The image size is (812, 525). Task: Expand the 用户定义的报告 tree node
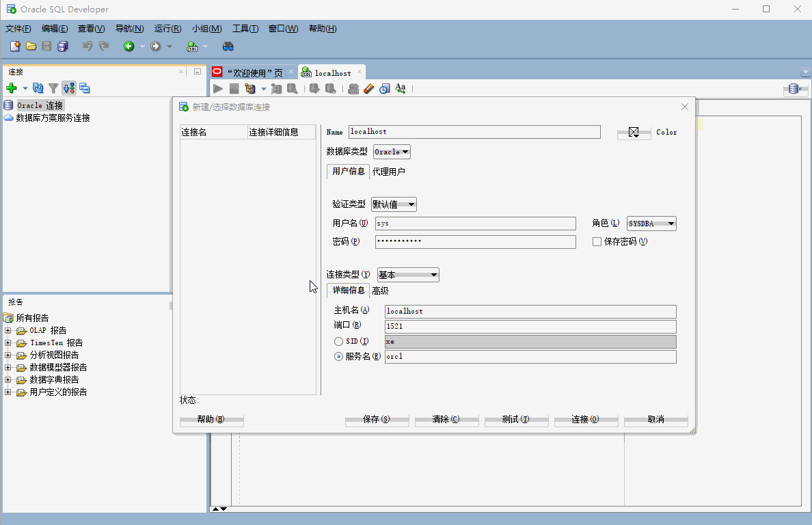pyautogui.click(x=8, y=392)
